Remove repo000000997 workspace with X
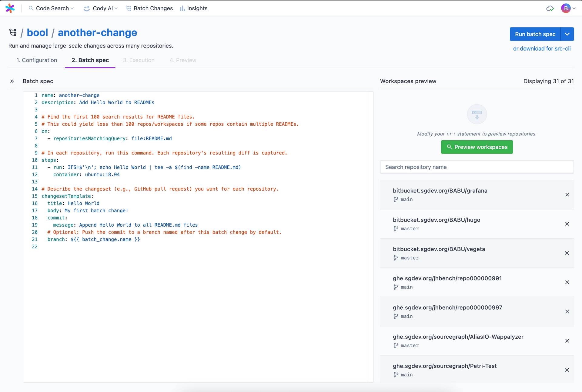This screenshot has width=582, height=392. click(x=567, y=311)
